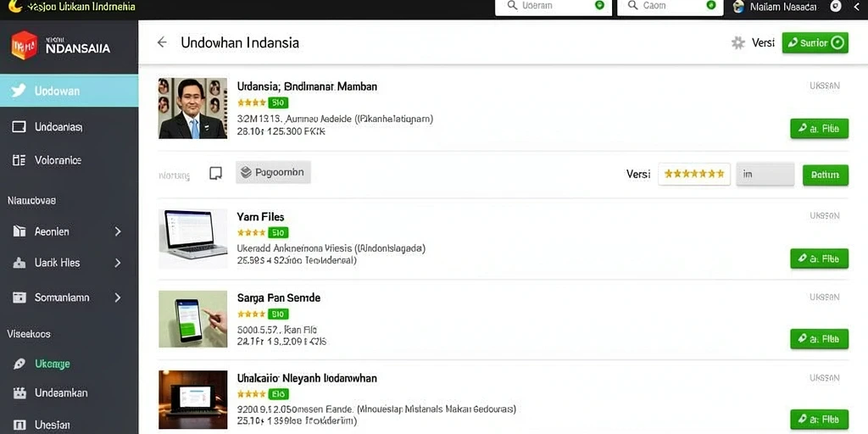Screen dimensions: 868x434
Task: Open the Sarga Pan Semde thumbnail image
Action: 192,319
